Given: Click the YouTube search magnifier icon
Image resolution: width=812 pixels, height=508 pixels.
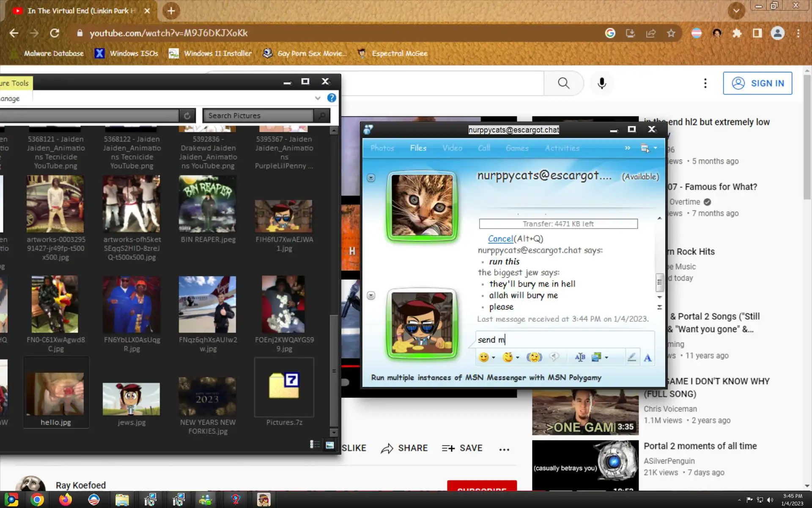Looking at the screenshot, I should (563, 83).
